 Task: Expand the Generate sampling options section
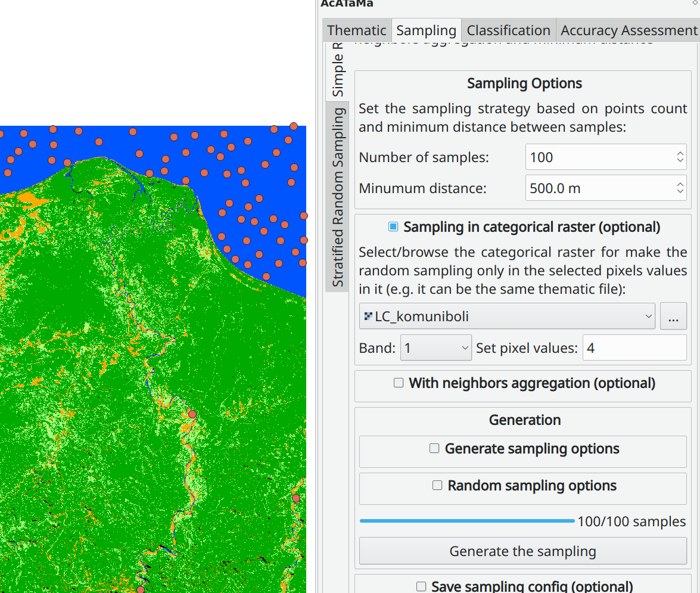coord(434,448)
